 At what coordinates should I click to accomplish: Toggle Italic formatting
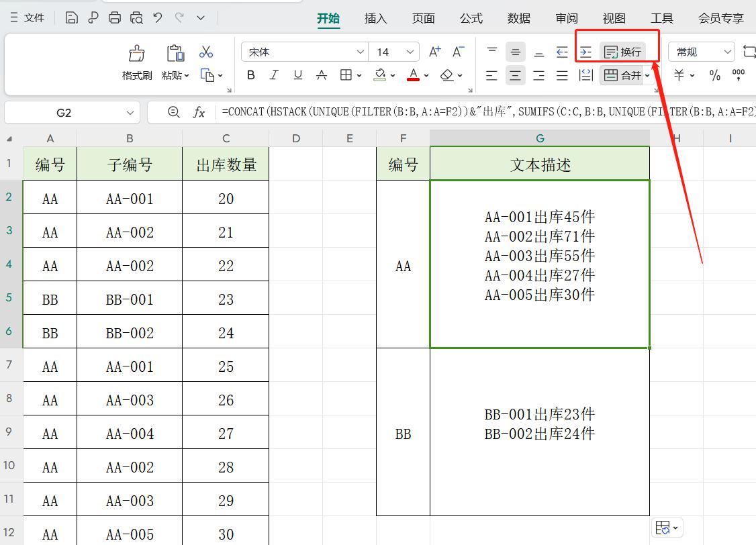tap(275, 75)
